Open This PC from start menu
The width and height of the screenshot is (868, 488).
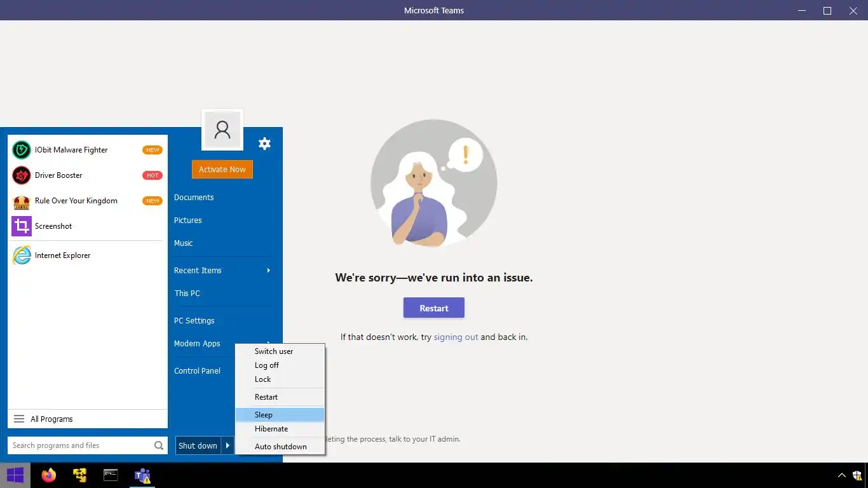[187, 294]
